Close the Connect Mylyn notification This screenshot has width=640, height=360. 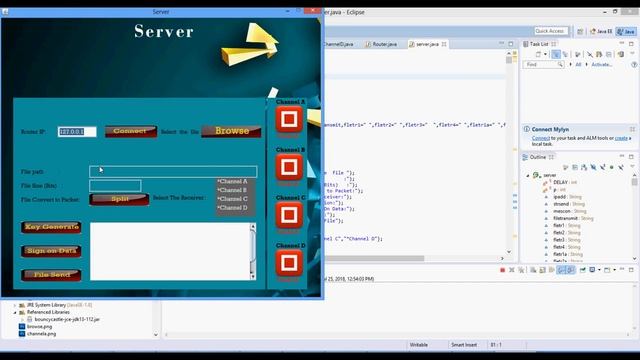click(x=632, y=129)
